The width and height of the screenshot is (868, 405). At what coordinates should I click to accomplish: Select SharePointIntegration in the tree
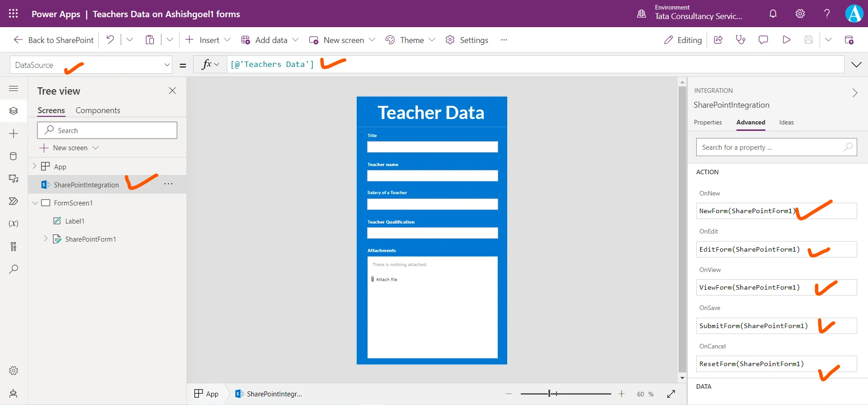tap(86, 185)
